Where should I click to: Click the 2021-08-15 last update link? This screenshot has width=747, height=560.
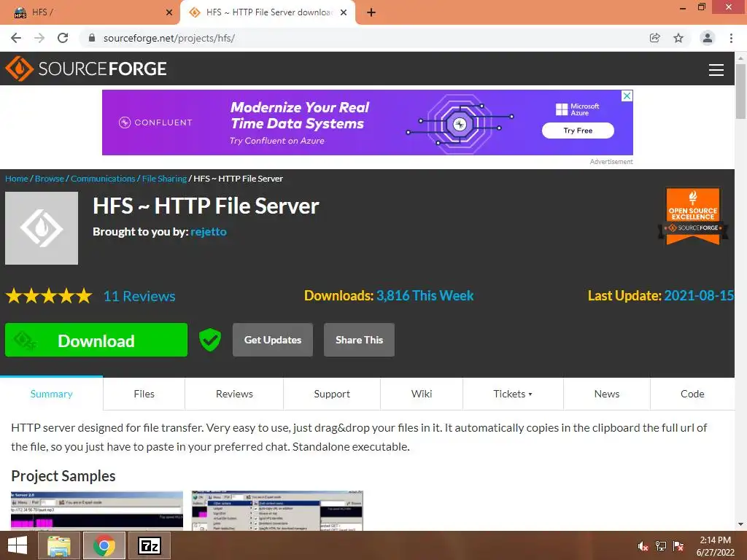tap(699, 296)
